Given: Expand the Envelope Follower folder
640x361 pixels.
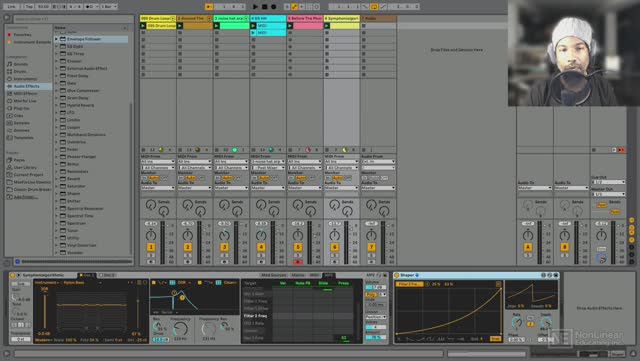Looking at the screenshot, I should [x=56, y=39].
